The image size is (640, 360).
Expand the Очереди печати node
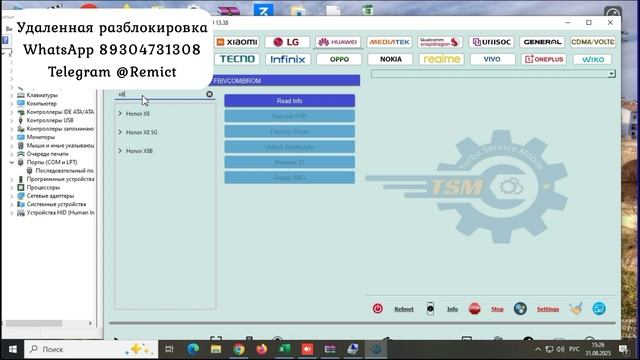click(x=12, y=154)
